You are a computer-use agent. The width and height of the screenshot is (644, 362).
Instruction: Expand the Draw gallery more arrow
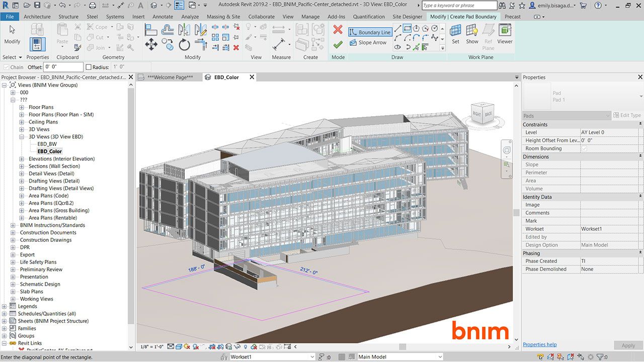(442, 48)
